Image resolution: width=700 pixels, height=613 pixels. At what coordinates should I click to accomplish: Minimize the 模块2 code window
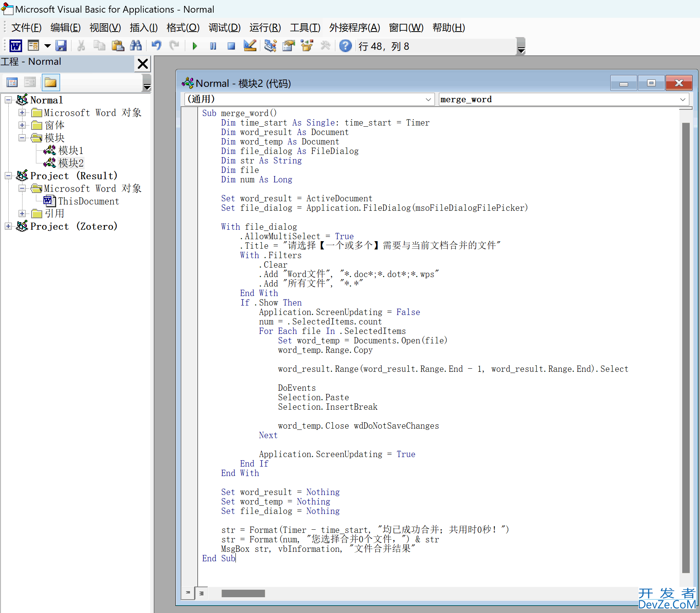(x=624, y=83)
